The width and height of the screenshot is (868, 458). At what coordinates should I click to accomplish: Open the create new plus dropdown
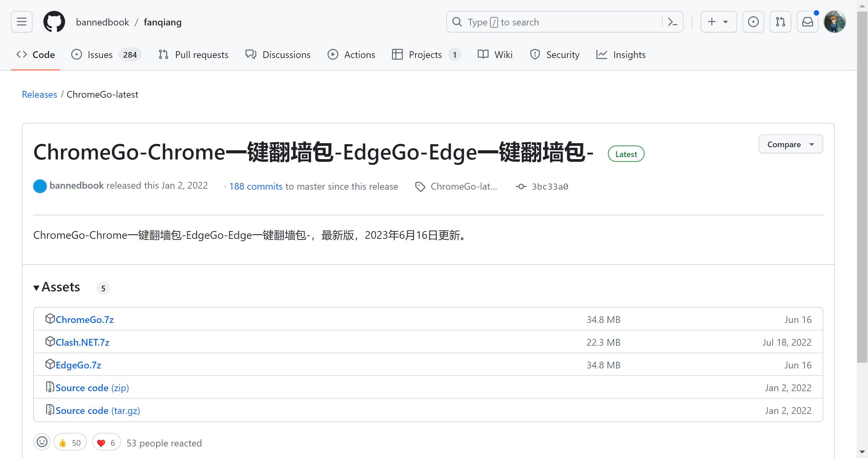[718, 22]
